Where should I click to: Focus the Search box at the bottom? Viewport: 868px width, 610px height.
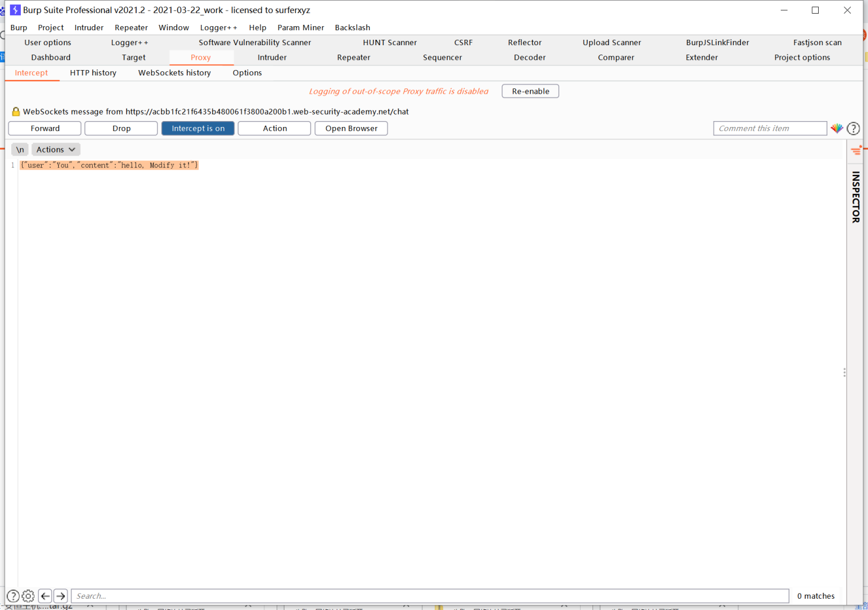coord(430,596)
